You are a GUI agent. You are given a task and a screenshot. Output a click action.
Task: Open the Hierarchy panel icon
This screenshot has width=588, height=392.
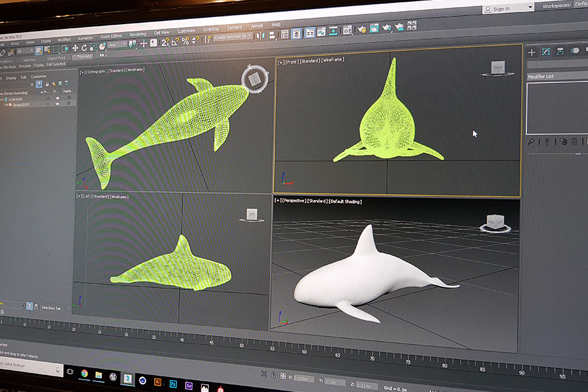(x=561, y=51)
